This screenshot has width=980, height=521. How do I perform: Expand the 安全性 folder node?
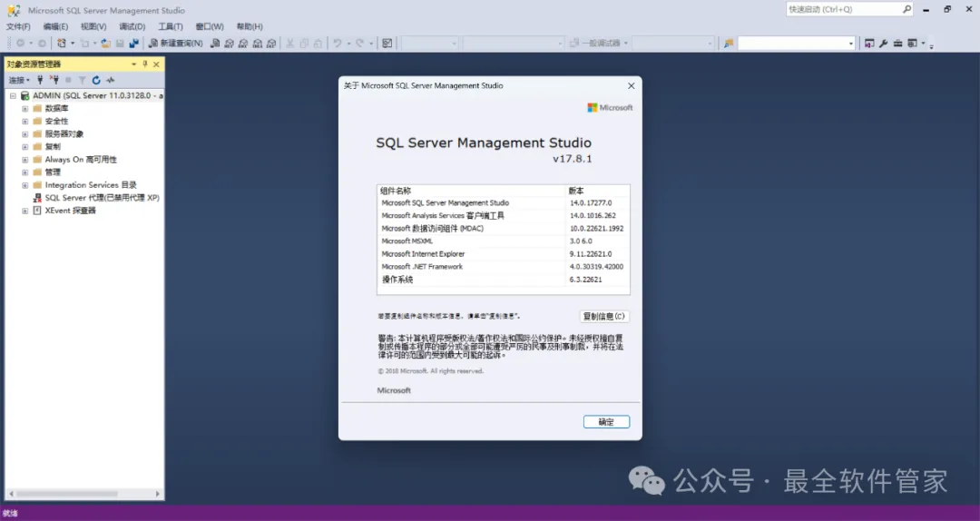[x=25, y=122]
